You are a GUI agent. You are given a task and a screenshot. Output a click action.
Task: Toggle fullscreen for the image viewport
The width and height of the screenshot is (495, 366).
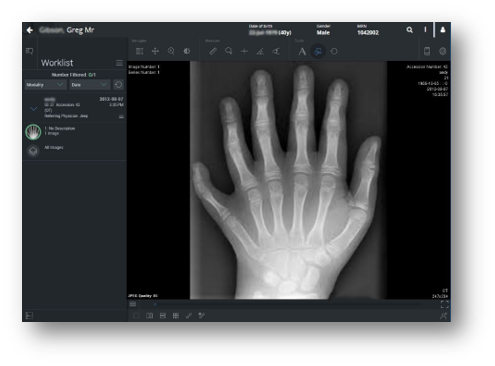[444, 304]
